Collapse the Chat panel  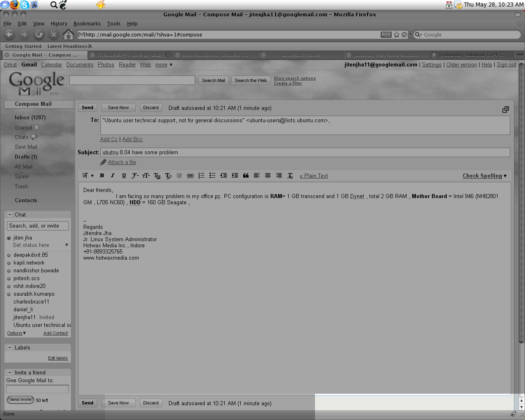10,215
